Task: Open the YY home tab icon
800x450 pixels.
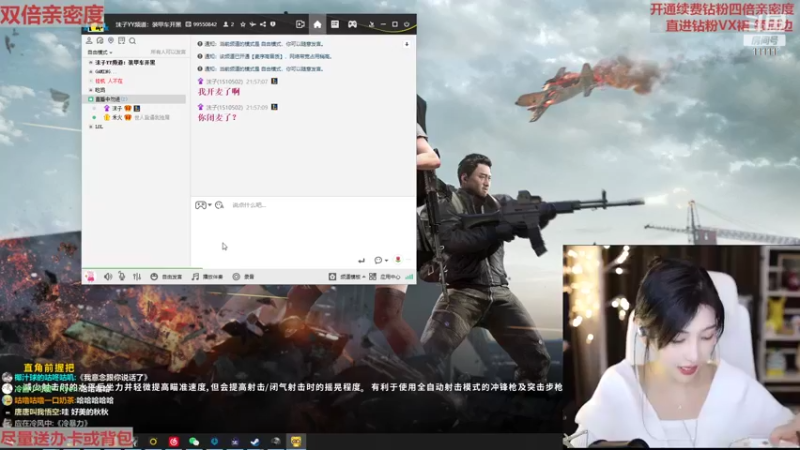Action: coord(317,24)
